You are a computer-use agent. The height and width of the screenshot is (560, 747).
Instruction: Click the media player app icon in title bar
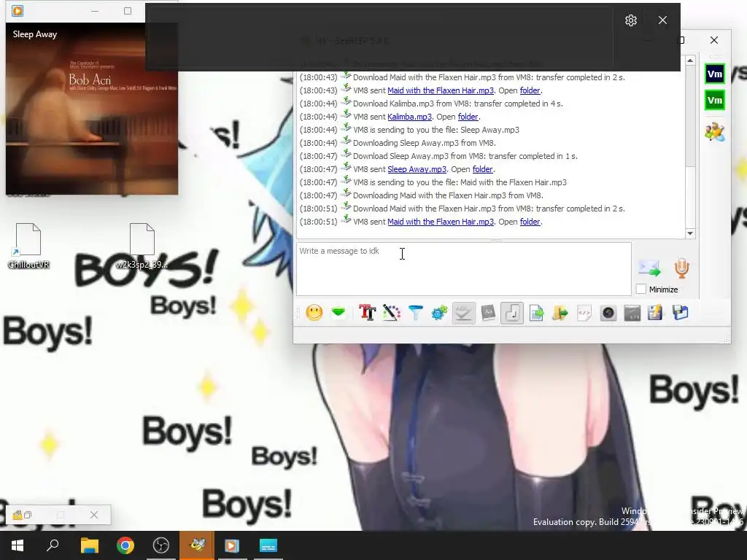tap(18, 10)
